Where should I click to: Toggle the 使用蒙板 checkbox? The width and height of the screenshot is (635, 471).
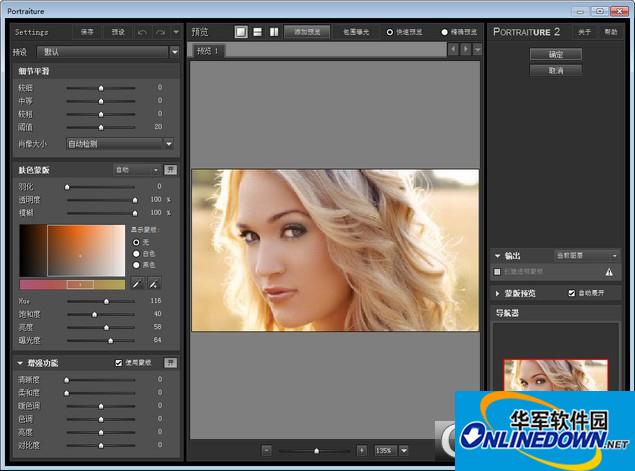(x=119, y=362)
